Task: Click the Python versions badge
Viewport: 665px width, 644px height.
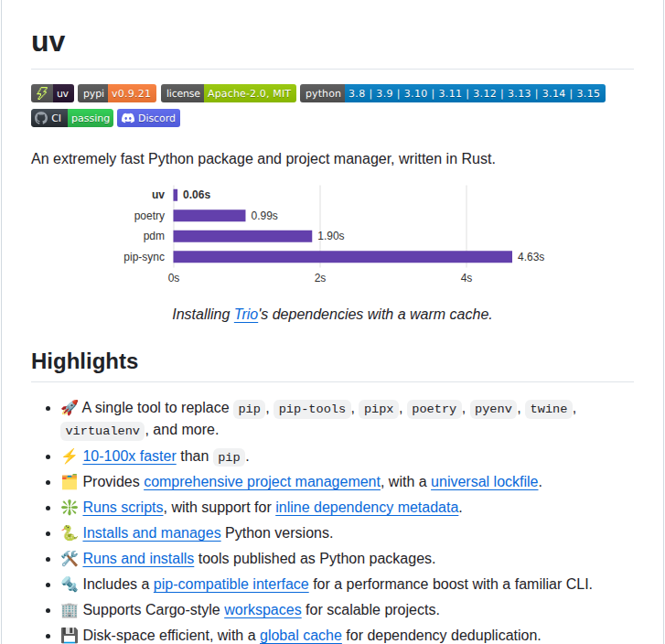Action: [452, 93]
